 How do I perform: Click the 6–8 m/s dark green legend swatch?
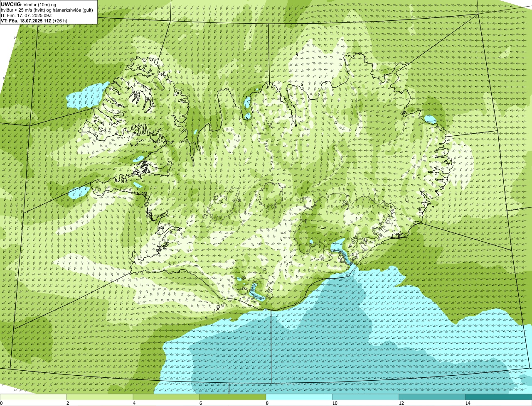pos(233,397)
